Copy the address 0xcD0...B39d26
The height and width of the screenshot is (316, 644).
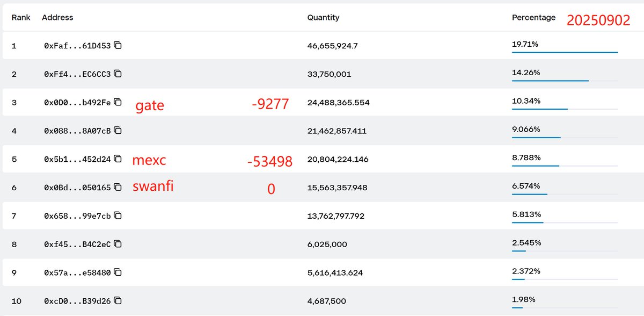click(x=118, y=301)
